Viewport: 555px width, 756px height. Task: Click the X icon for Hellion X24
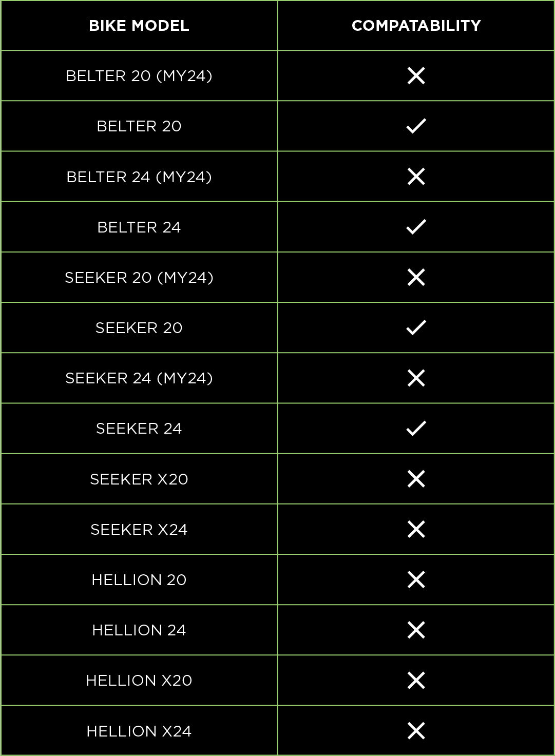(416, 731)
